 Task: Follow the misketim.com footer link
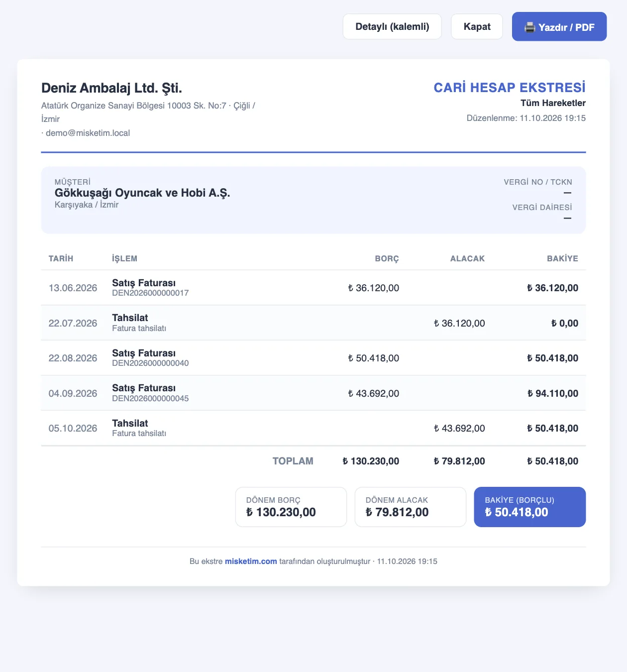[x=251, y=561]
